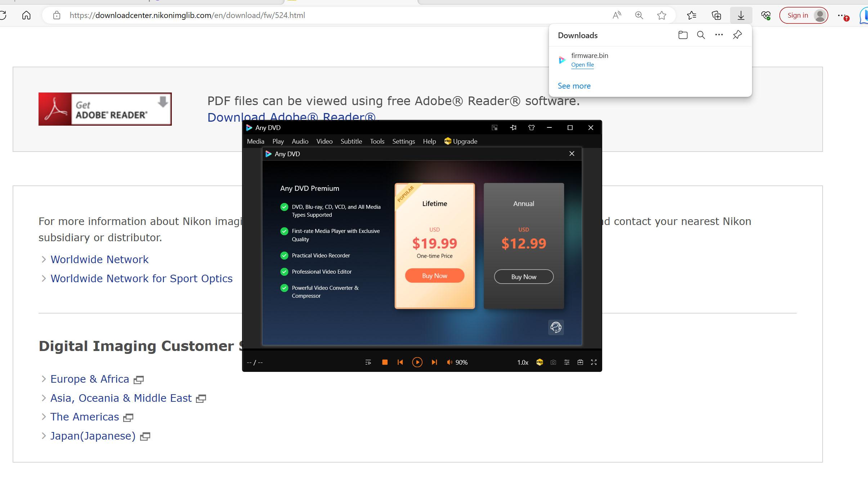
Task: Open the downloaded firmware.bin file link
Action: [582, 65]
